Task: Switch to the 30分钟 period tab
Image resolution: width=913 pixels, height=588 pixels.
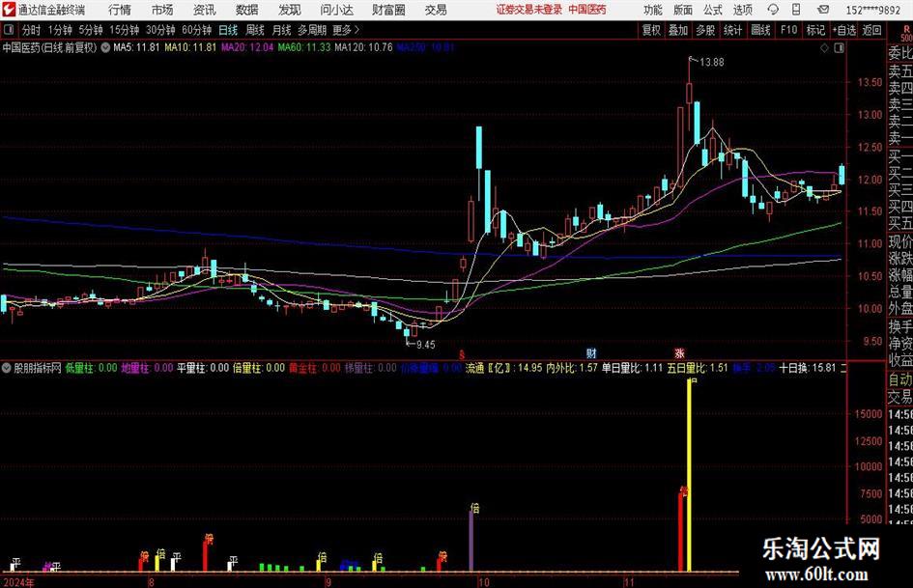Action: [x=160, y=30]
